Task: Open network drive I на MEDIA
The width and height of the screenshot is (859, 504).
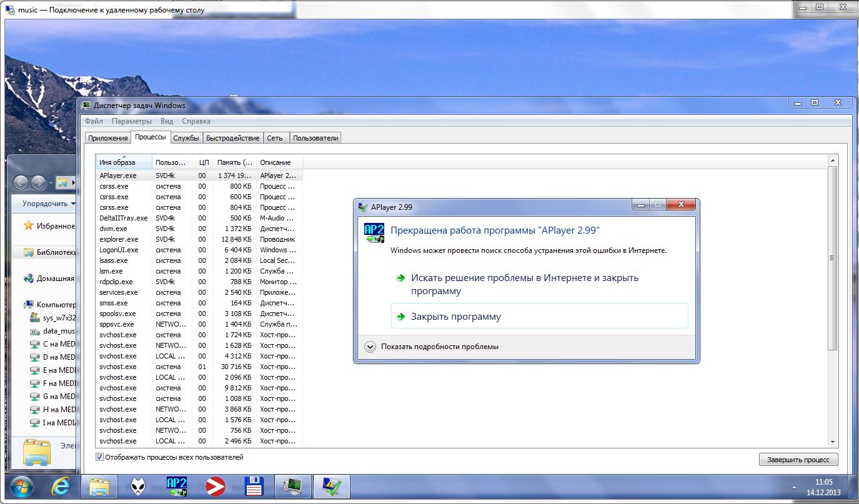Action: [52, 423]
